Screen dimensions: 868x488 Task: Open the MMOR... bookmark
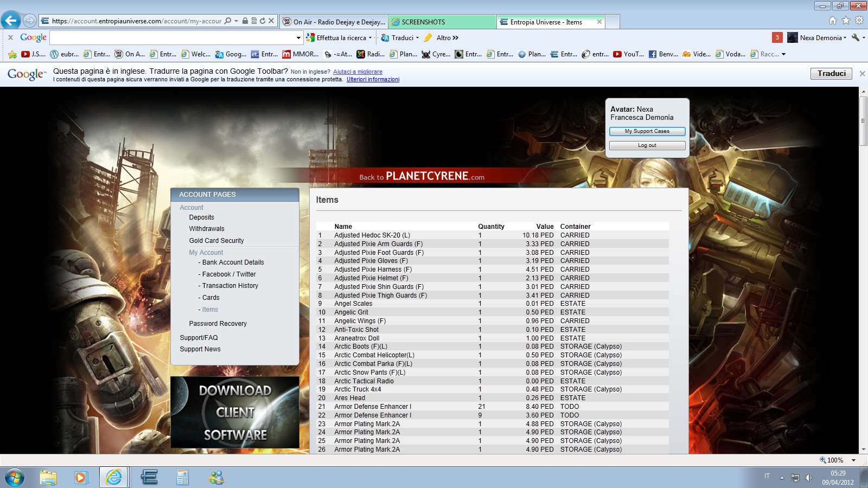click(x=301, y=54)
